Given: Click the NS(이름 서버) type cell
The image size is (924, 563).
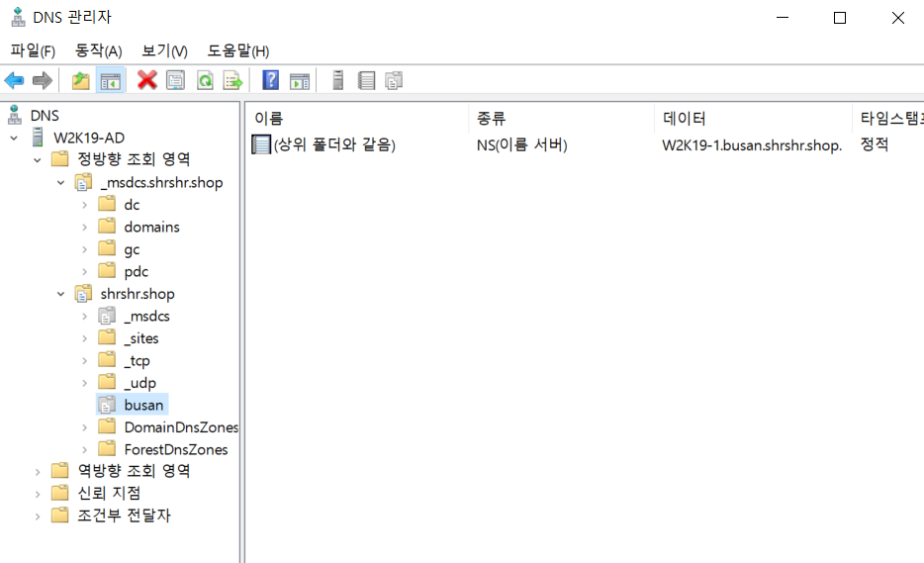Looking at the screenshot, I should pyautogui.click(x=521, y=144).
